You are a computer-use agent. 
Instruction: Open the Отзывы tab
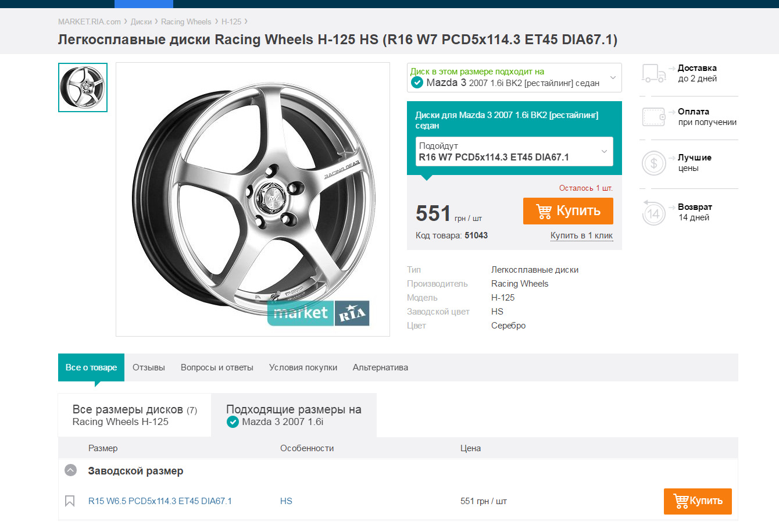tap(149, 367)
